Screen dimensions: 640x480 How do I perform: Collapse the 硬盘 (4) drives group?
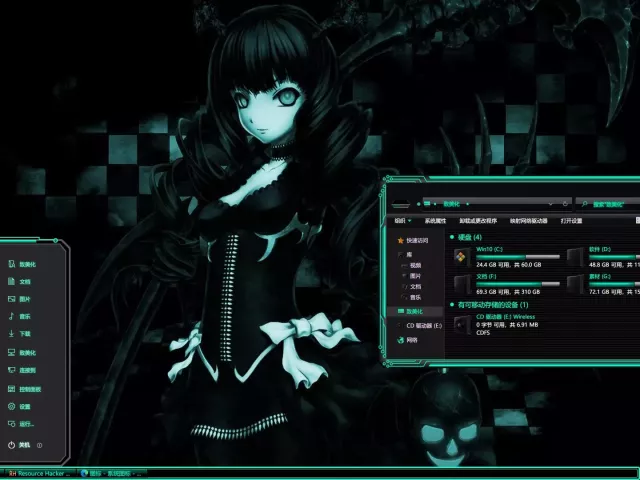point(452,238)
